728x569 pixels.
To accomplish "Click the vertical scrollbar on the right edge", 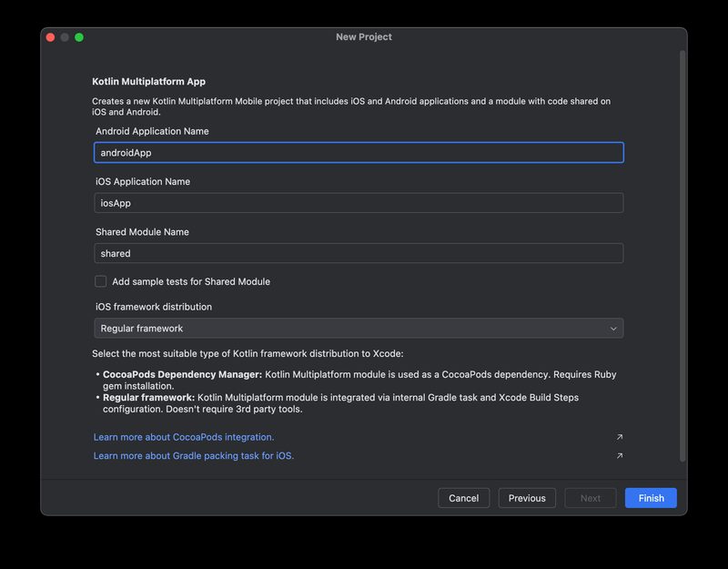I will (682, 255).
